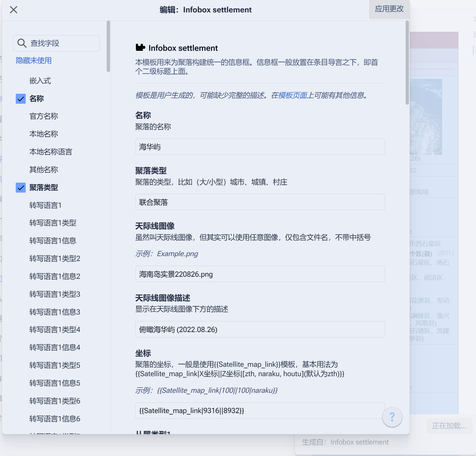Select 官方名称 in the field list
The width and height of the screenshot is (476, 456).
tap(44, 116)
